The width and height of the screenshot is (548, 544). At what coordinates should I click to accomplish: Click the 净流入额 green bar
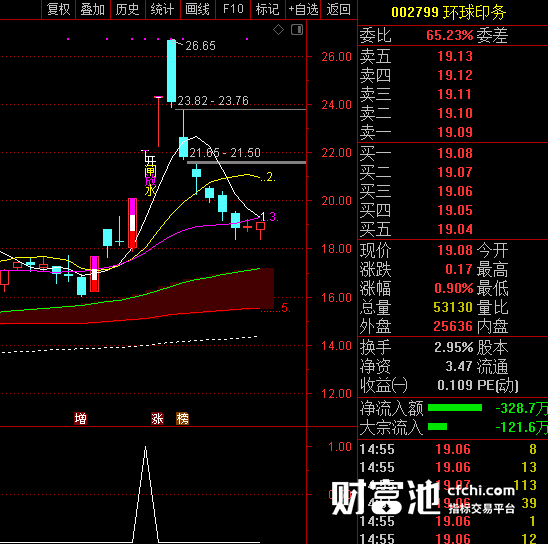pos(455,408)
